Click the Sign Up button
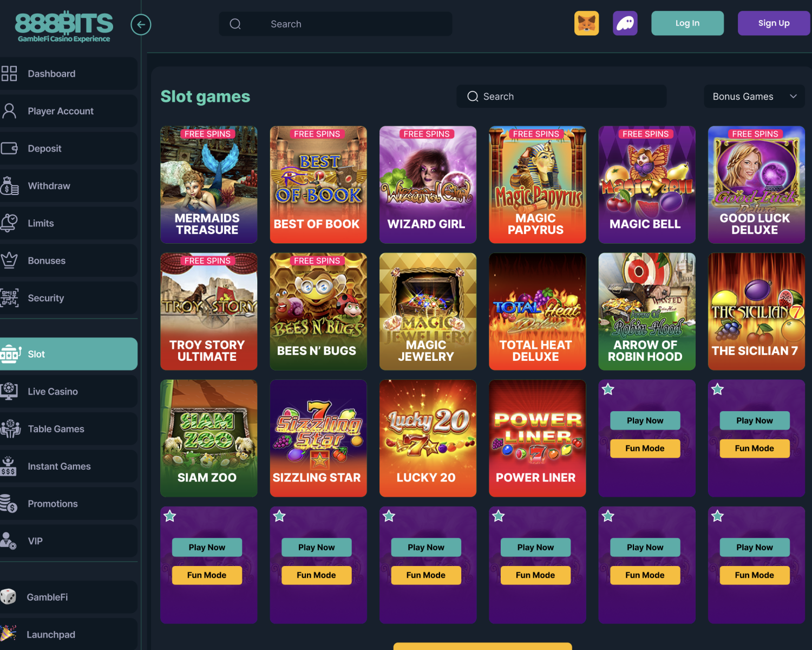 click(774, 23)
